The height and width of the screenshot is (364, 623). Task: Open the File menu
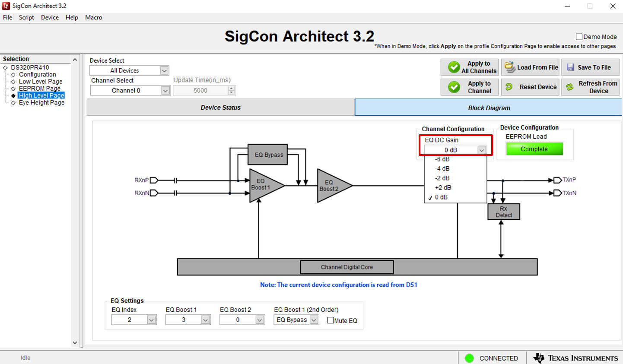click(8, 18)
